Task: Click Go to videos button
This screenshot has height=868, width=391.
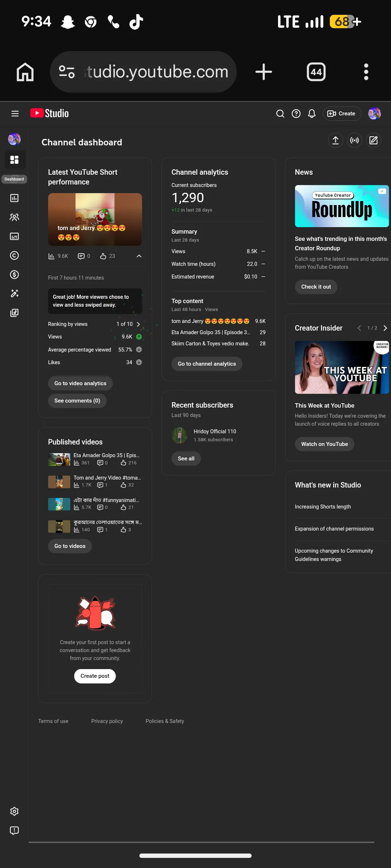Action: point(70,546)
